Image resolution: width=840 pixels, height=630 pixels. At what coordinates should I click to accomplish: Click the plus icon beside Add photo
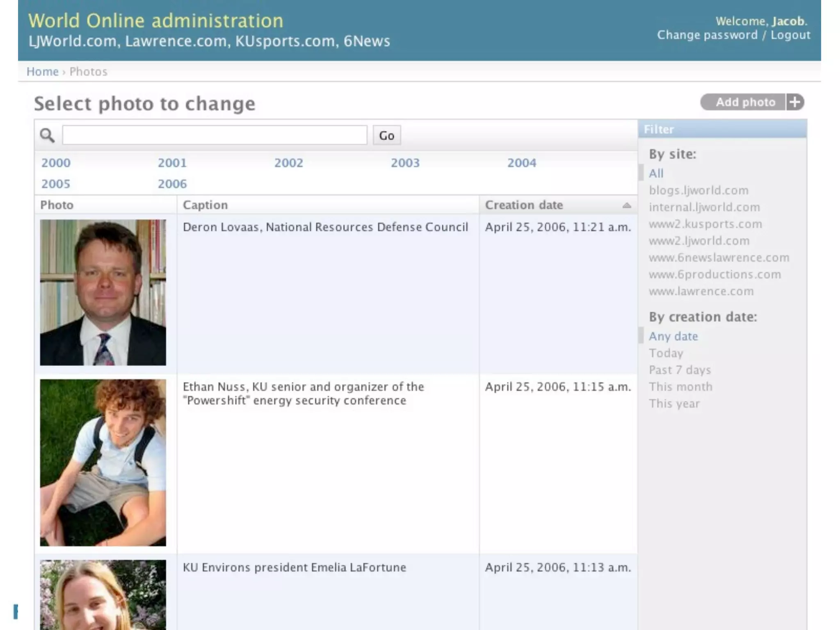point(795,102)
